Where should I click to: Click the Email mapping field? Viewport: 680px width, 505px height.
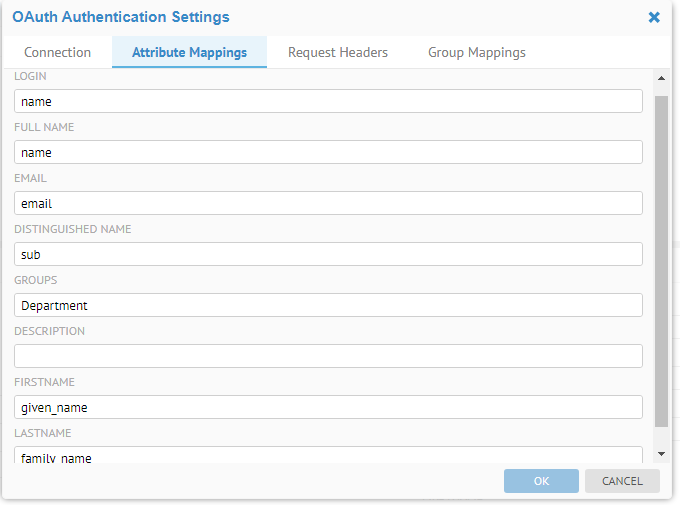click(x=328, y=203)
